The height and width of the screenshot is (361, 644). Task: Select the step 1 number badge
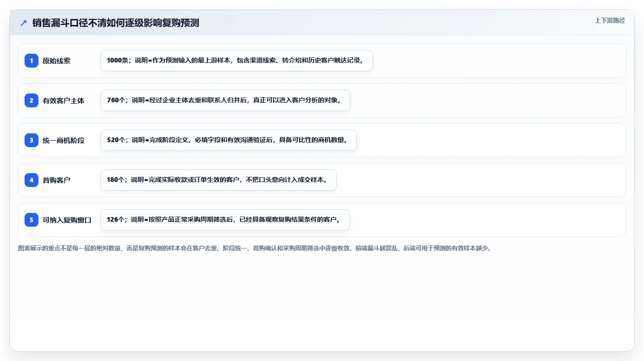click(x=32, y=61)
